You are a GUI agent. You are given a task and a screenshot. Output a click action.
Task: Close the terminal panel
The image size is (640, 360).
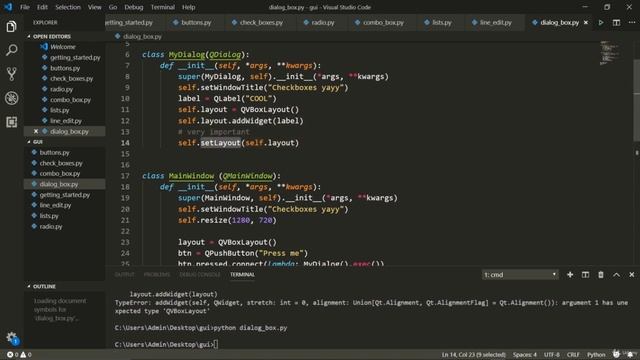[632, 275]
